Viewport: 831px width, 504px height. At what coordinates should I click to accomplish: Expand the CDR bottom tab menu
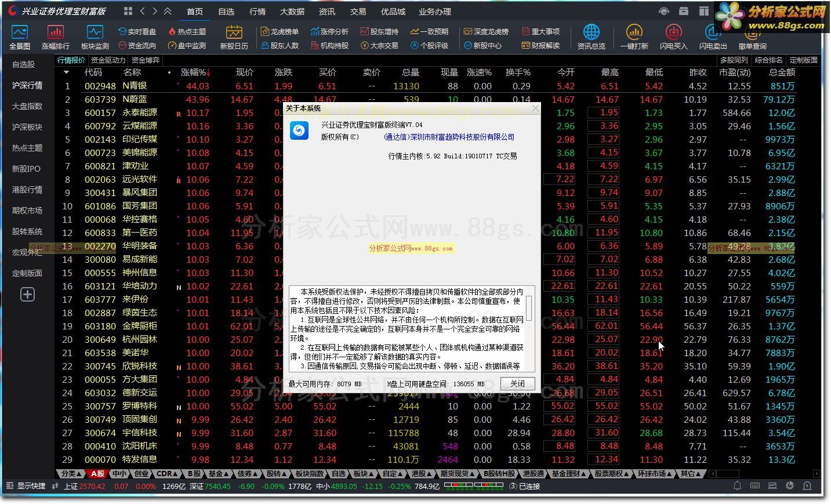(168, 474)
